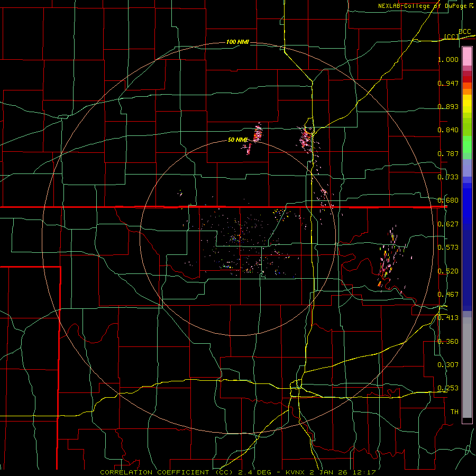Click the 50 NMI range ring label
Image resolution: width=476 pixels, height=476 pixels.
[x=237, y=140]
